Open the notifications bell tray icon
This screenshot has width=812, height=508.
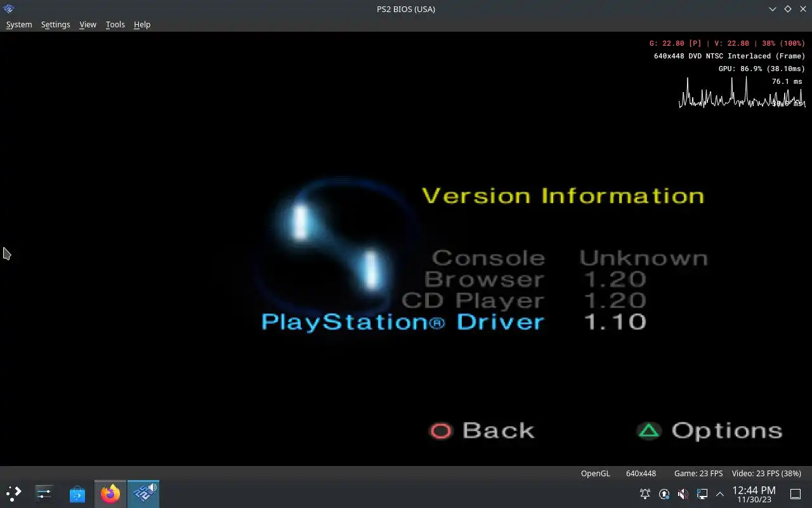pyautogui.click(x=645, y=494)
